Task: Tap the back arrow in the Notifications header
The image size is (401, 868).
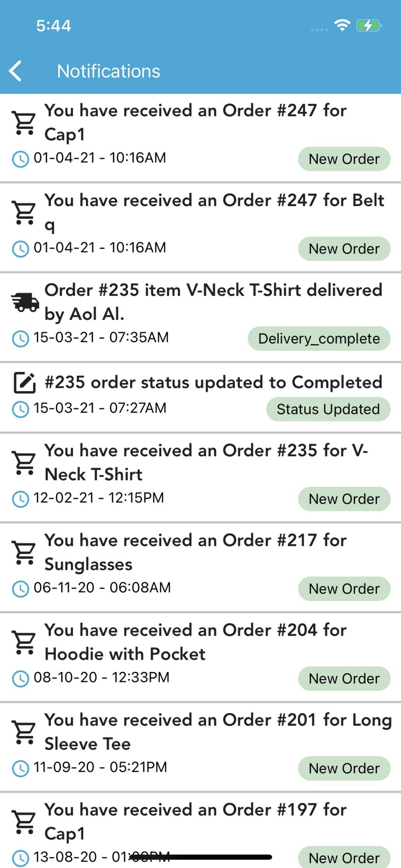Action: [x=16, y=71]
